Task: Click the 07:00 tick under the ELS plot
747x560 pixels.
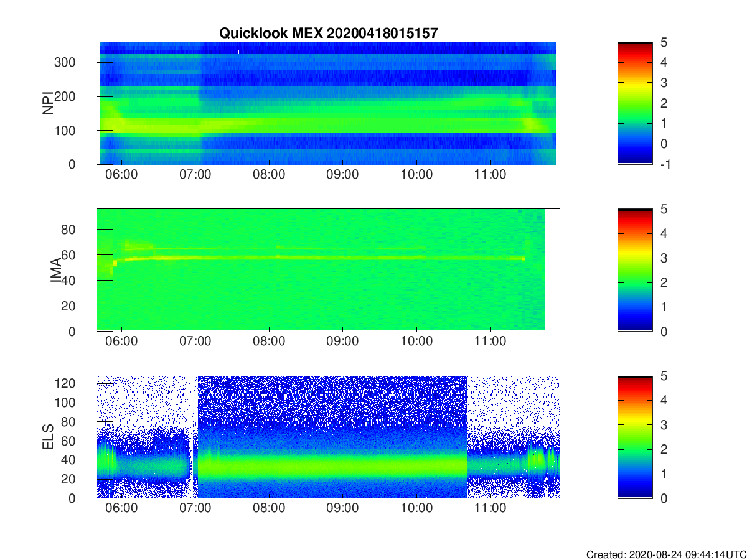Action: 195,509
